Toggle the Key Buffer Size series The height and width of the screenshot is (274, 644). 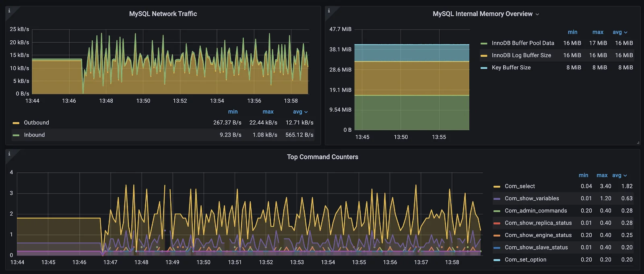click(x=511, y=67)
